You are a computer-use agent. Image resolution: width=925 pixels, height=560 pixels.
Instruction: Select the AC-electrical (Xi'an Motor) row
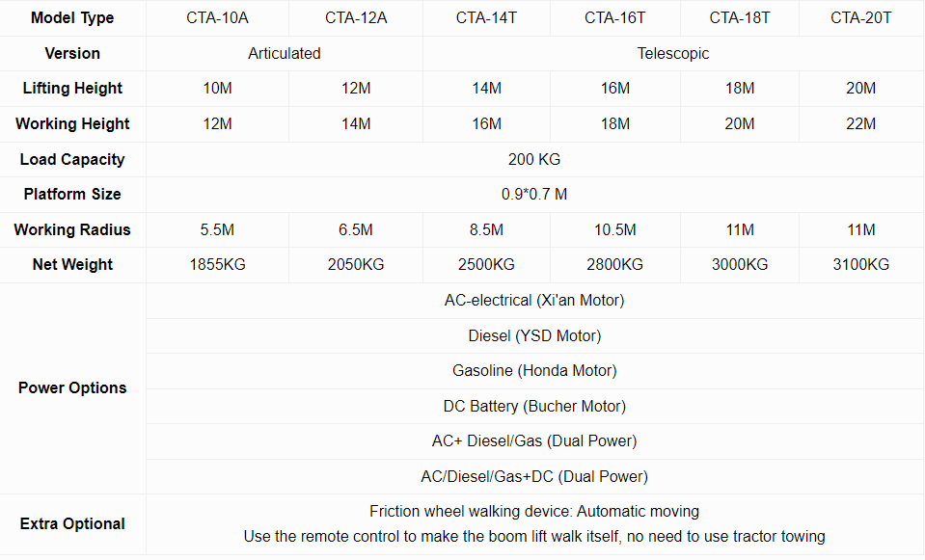(534, 300)
